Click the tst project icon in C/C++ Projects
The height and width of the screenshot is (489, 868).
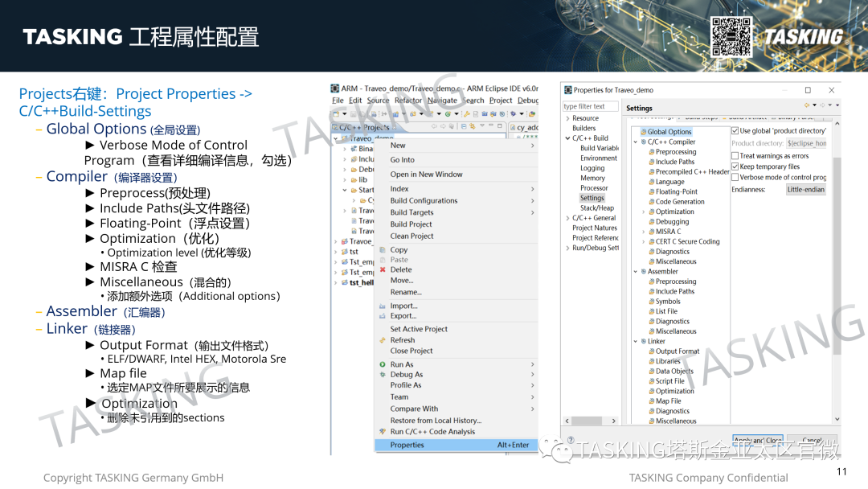[345, 252]
